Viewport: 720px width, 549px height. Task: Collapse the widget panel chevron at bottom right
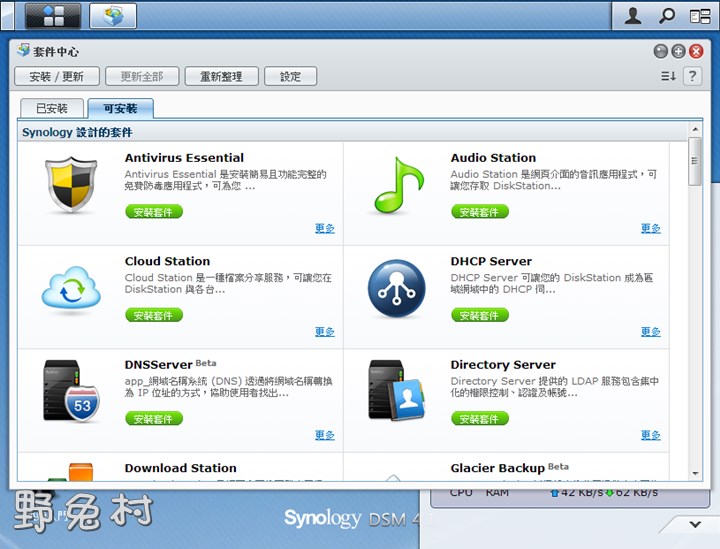[x=695, y=524]
